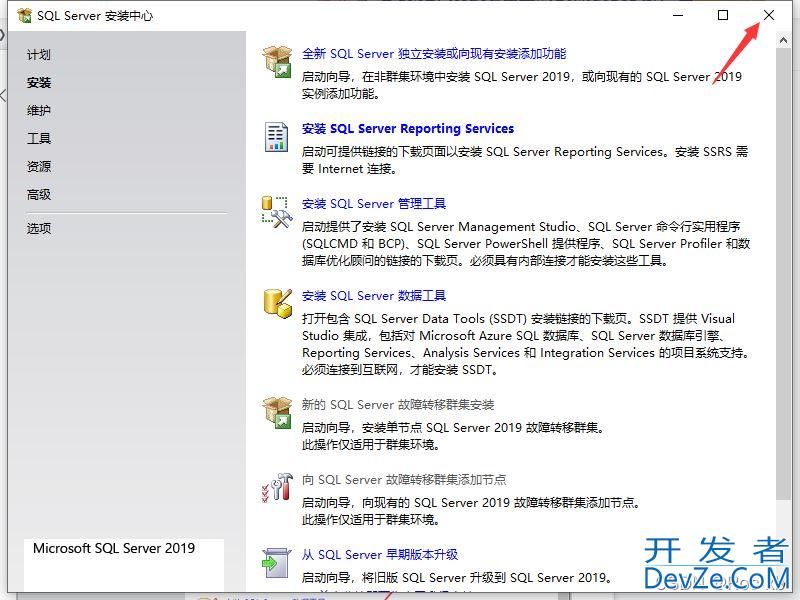This screenshot has height=600, width=800.
Task: Open the 选项 section
Action: (39, 229)
